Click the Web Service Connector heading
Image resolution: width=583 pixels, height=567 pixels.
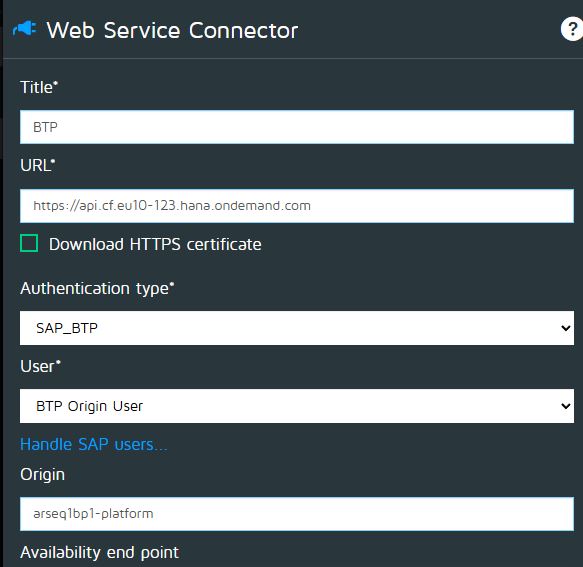pyautogui.click(x=172, y=30)
